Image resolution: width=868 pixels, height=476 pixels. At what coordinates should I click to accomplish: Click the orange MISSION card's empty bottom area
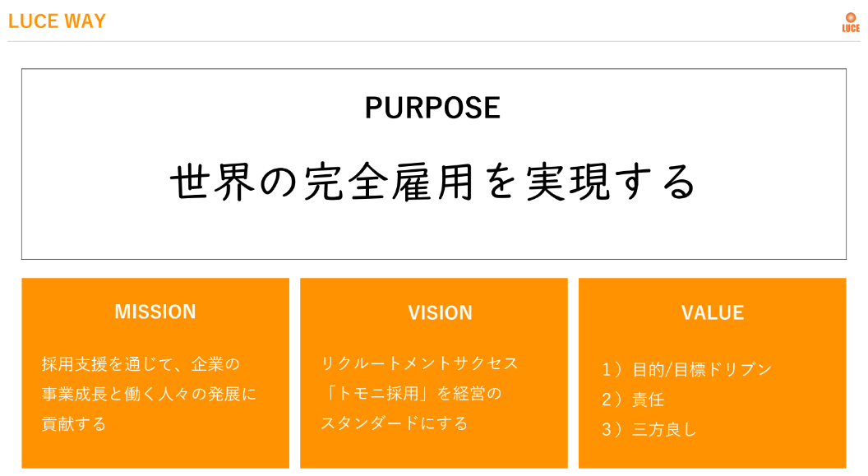155,452
